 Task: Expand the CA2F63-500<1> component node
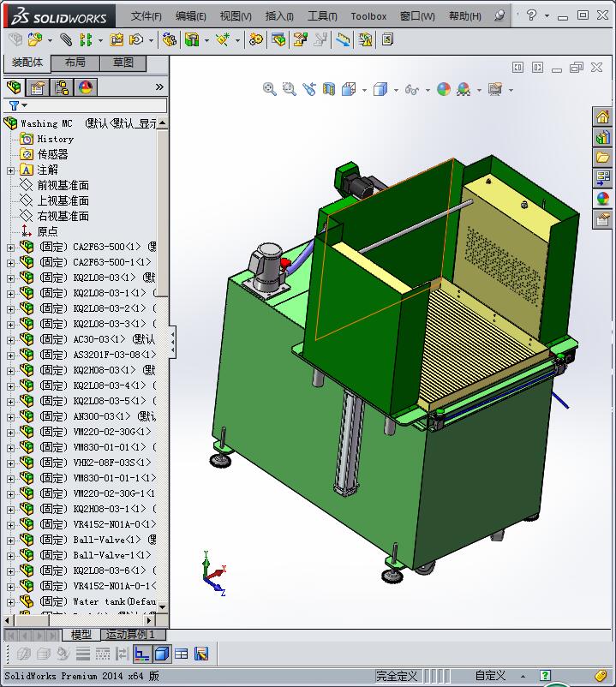click(x=10, y=248)
